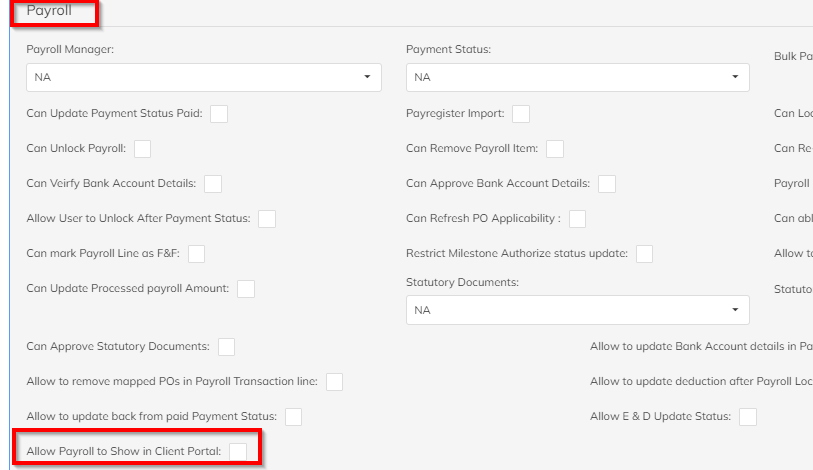Enable Allow to remove mapped POs checkbox

pos(335,382)
